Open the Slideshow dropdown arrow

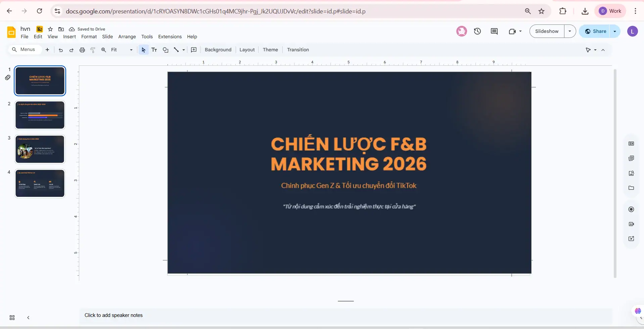point(570,31)
